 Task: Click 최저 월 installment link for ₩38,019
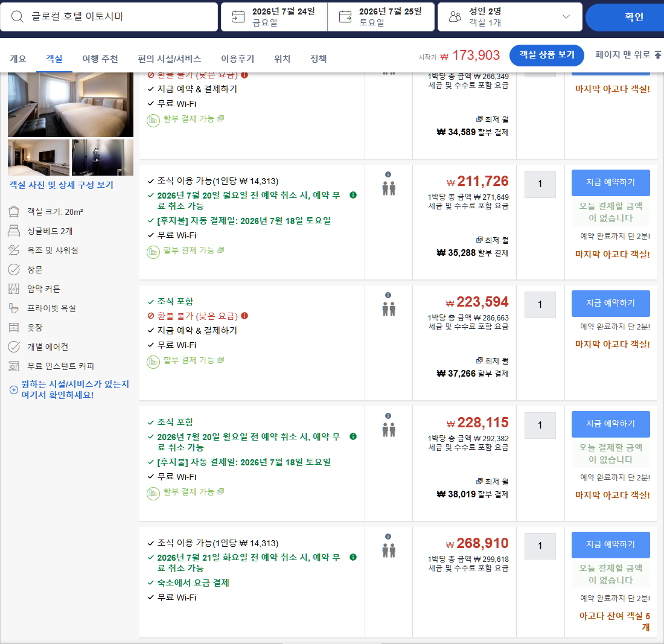tap(492, 482)
